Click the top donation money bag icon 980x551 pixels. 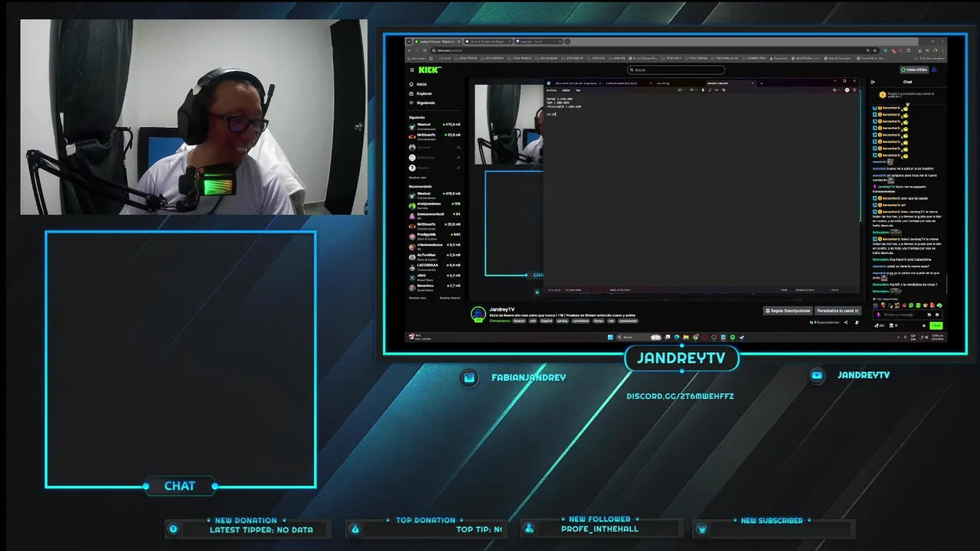coord(354,529)
